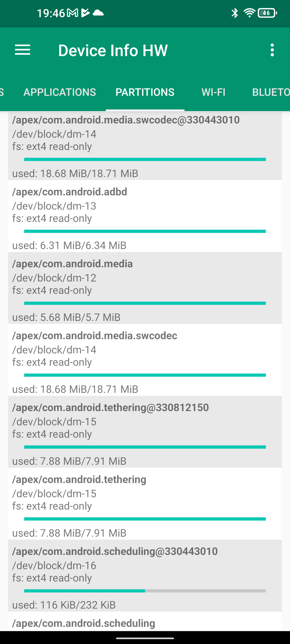Select the /apex/com.android.media partition row

(x=145, y=288)
